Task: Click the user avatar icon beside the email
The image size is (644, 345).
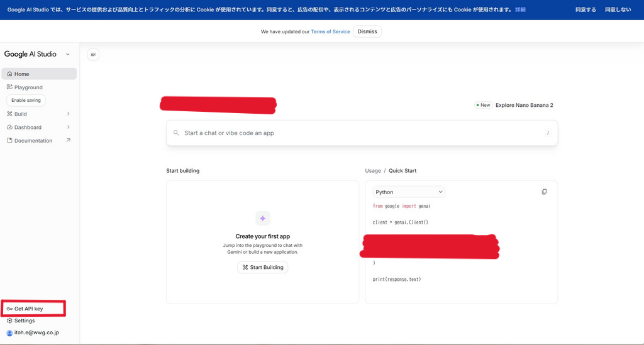Action: (x=9, y=332)
